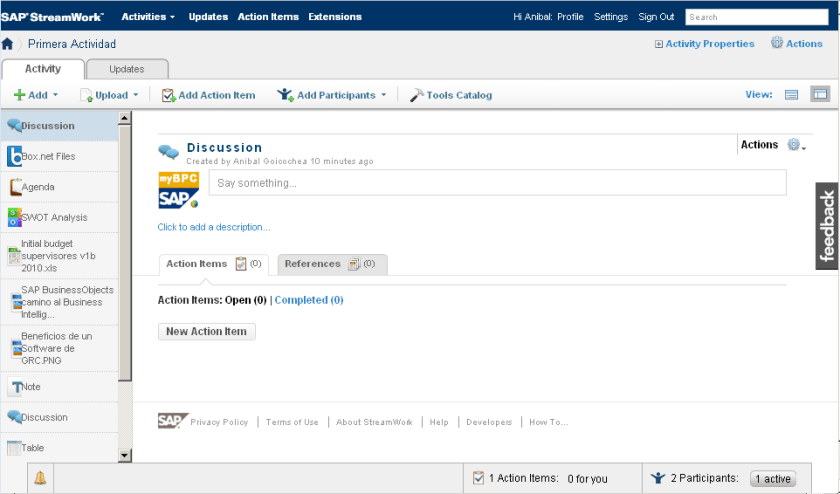840x494 pixels.
Task: Open the Tools Catalog
Action: coord(451,95)
